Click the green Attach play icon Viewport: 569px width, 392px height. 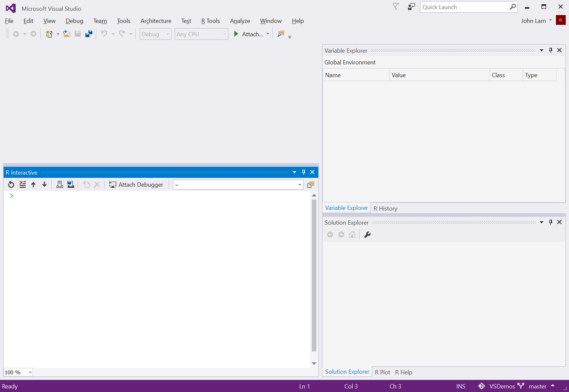click(x=236, y=34)
